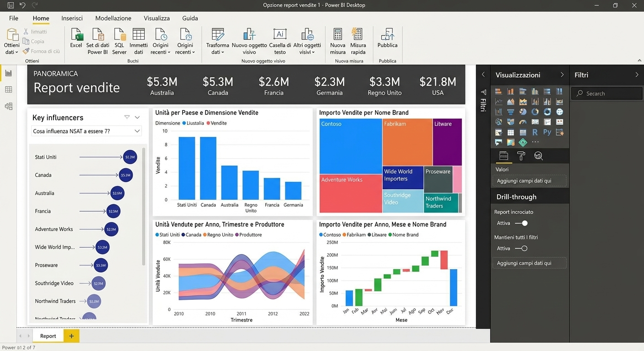Viewport: 644px width, 351px height.
Task: Create a Misura rapida
Action: (x=358, y=41)
